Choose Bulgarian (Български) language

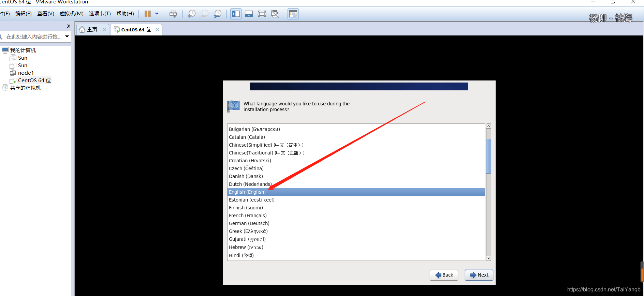coord(356,129)
